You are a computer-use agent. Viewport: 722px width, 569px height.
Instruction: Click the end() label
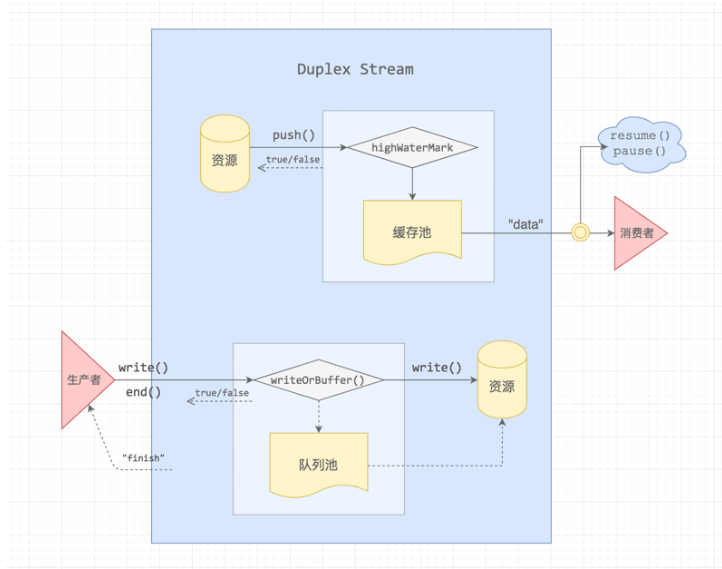(x=143, y=392)
